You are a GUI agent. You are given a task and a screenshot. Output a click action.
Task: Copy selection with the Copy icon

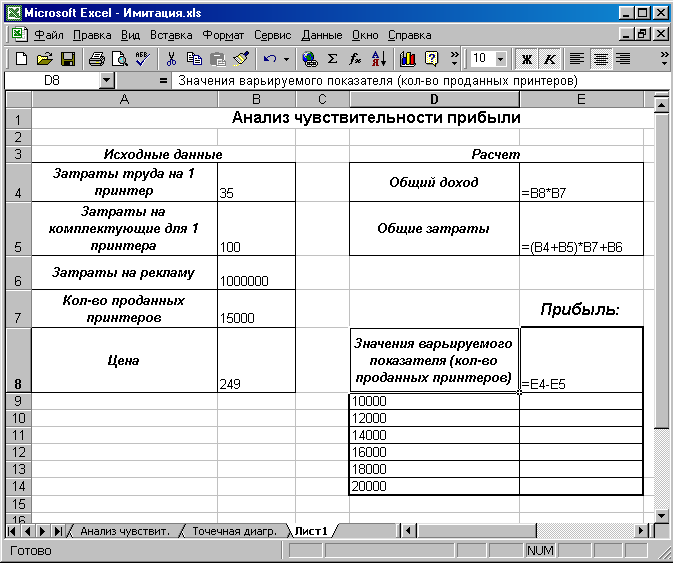pyautogui.click(x=194, y=59)
